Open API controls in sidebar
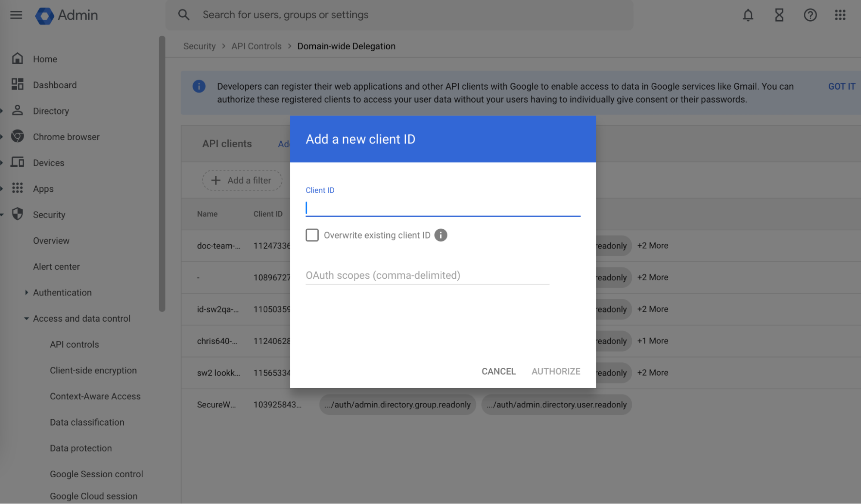861x504 pixels. (x=74, y=345)
